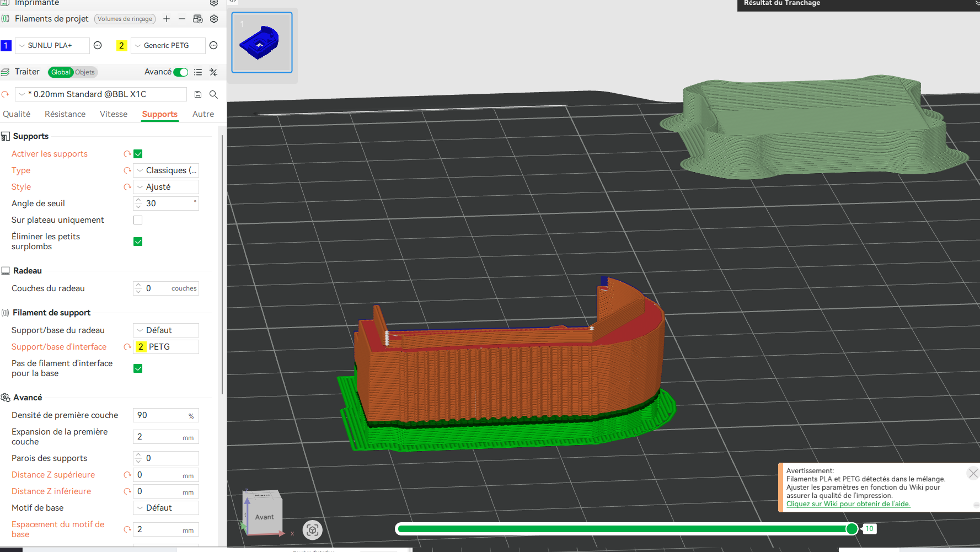Open the compare presets icon

tap(213, 72)
